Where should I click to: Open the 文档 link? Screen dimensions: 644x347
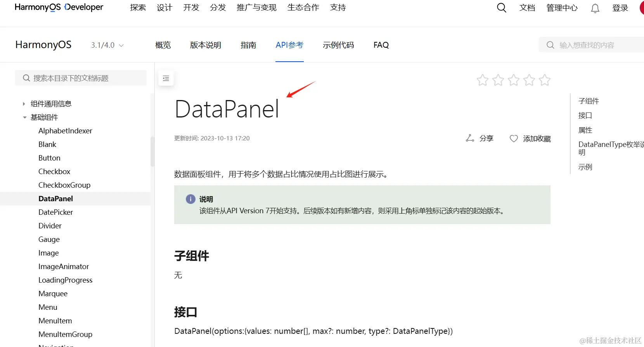click(x=527, y=8)
